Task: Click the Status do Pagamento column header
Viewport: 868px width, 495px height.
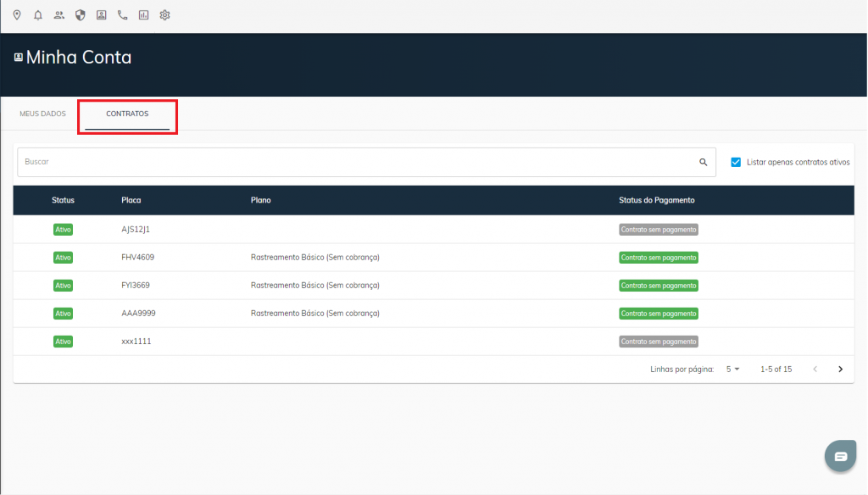Action: 657,200
